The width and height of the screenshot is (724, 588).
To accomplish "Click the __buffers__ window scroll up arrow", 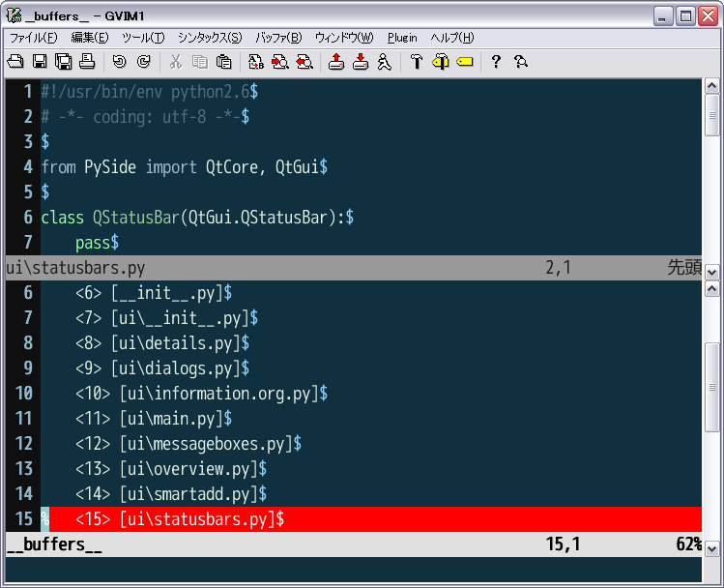I will click(711, 289).
